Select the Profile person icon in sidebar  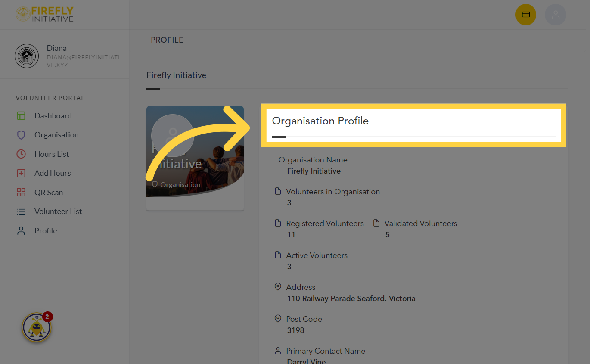click(x=21, y=230)
